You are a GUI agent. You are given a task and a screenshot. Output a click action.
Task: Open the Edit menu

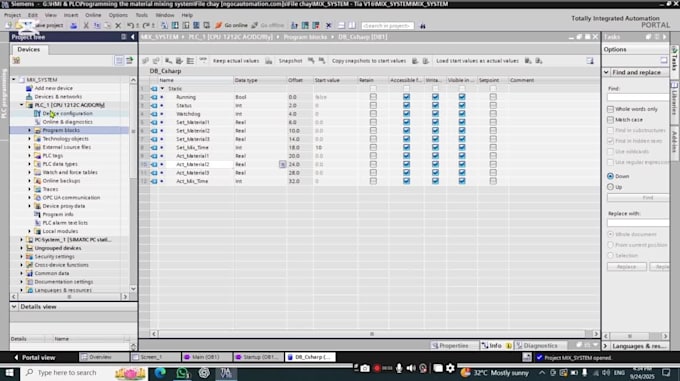pyautogui.click(x=33, y=15)
